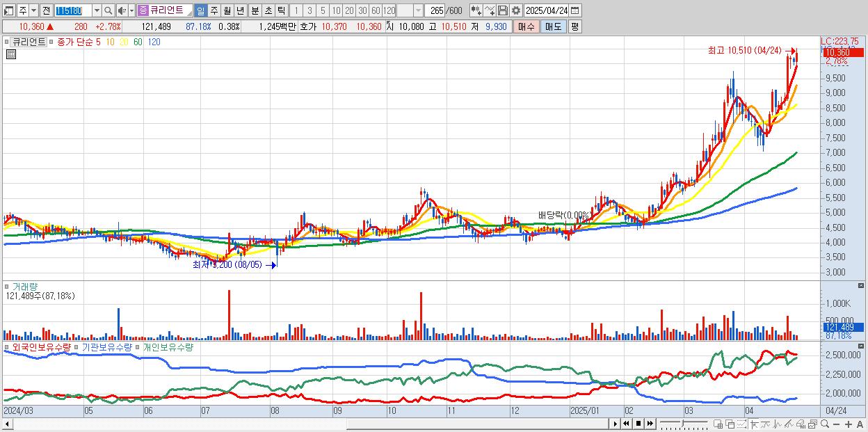Select the 일 daily period tab

click(200, 10)
